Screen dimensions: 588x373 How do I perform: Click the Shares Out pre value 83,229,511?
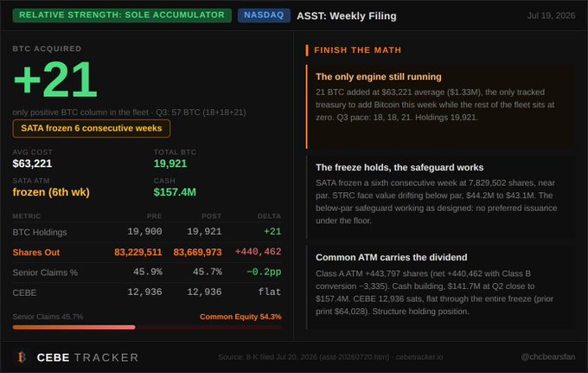click(138, 252)
